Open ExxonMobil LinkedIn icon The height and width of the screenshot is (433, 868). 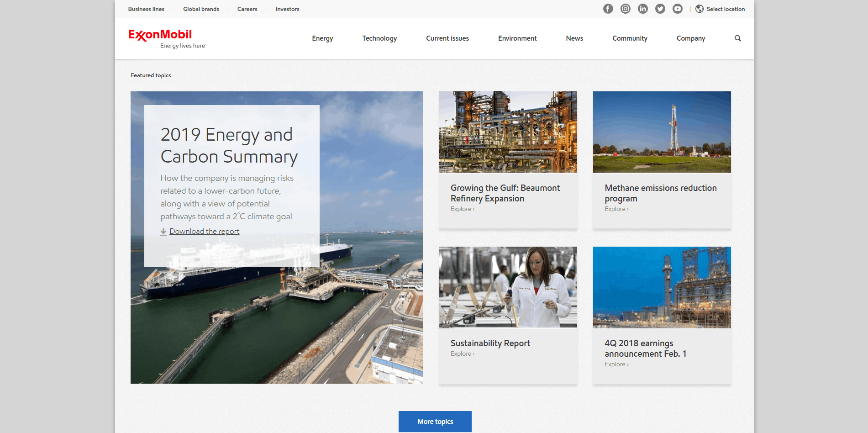(642, 9)
